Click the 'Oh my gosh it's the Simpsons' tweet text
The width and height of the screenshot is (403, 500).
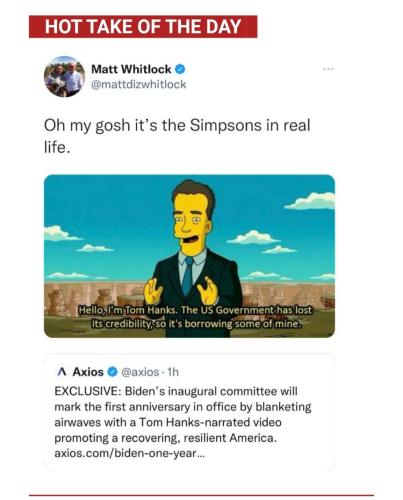(x=177, y=136)
